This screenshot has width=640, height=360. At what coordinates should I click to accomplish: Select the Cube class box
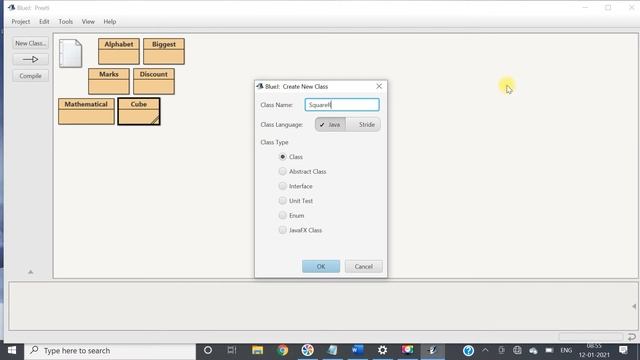tap(139, 111)
